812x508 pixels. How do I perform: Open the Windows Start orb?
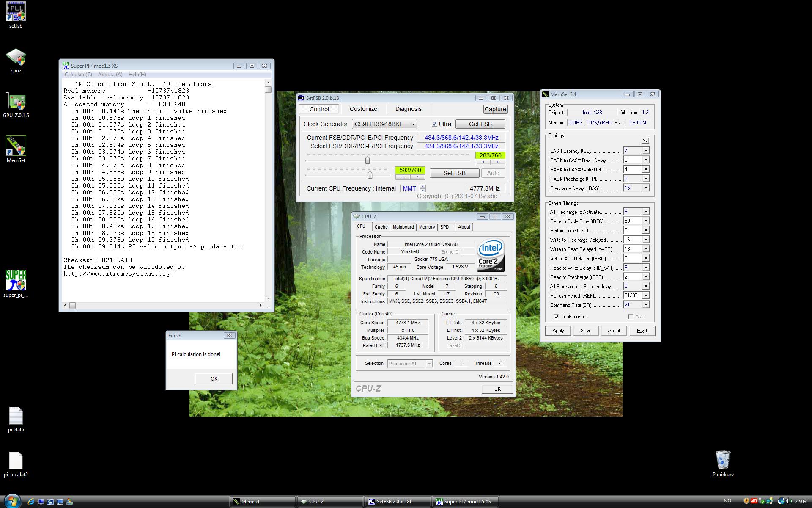point(12,501)
